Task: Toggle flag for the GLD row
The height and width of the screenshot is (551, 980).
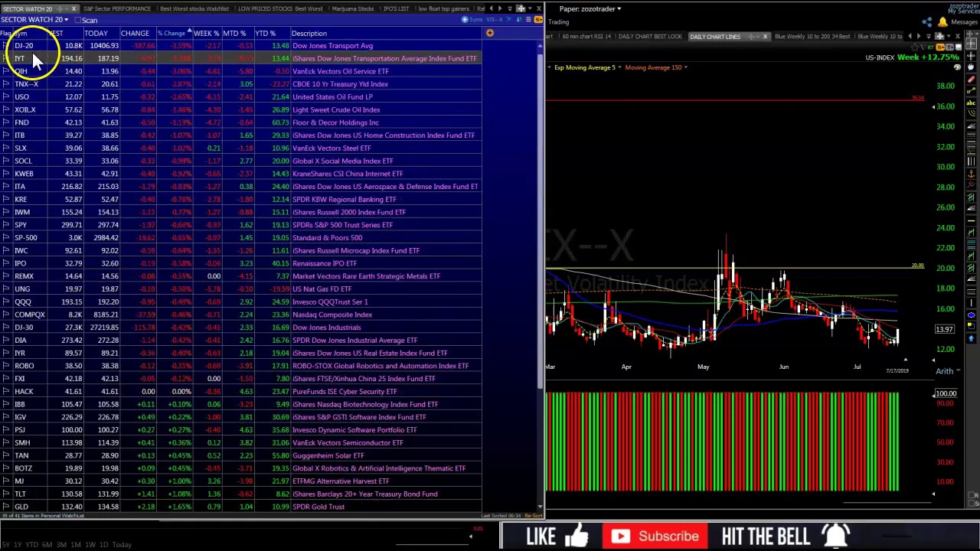Action: pyautogui.click(x=5, y=507)
